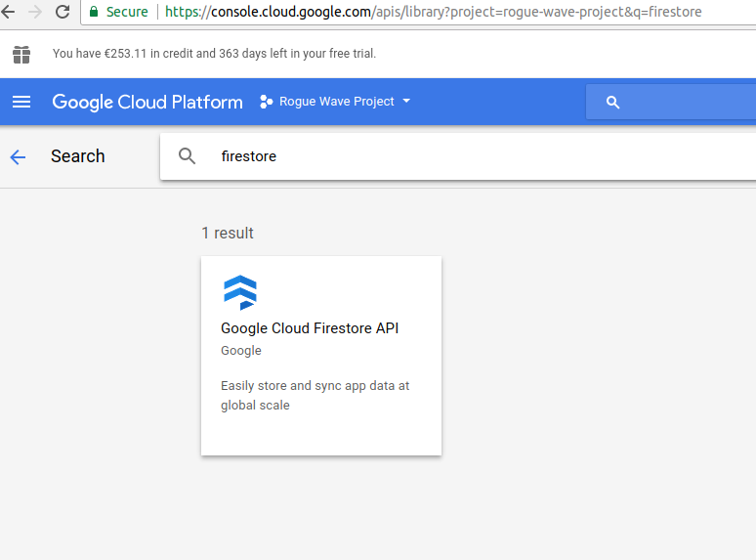Click the green Secure padlock icon

point(94,12)
